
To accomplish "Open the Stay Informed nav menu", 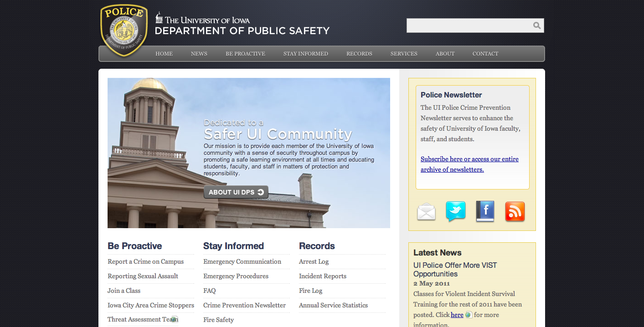I will [306, 54].
